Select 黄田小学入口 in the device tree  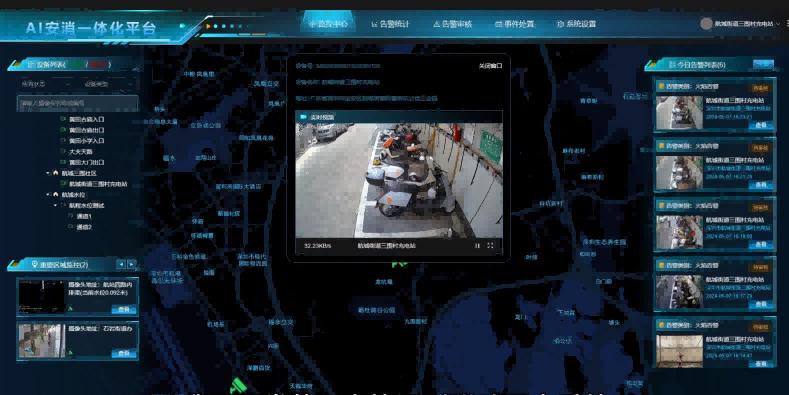[x=87, y=141]
